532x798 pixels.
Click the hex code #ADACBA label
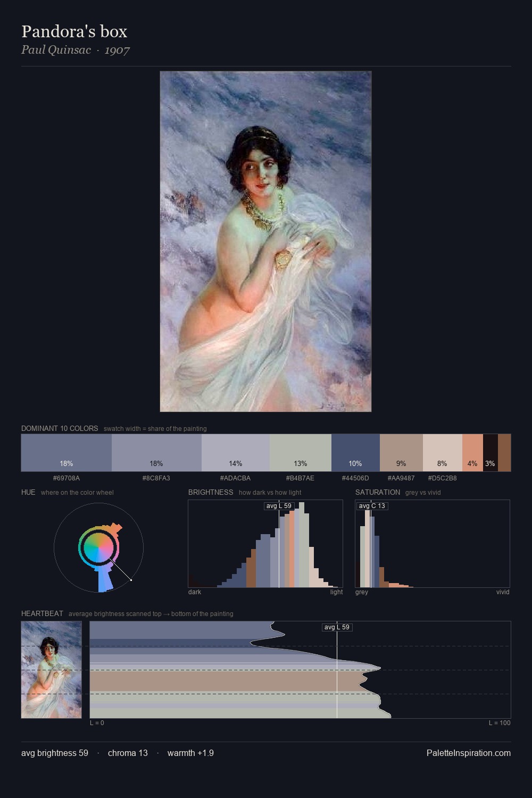point(236,478)
